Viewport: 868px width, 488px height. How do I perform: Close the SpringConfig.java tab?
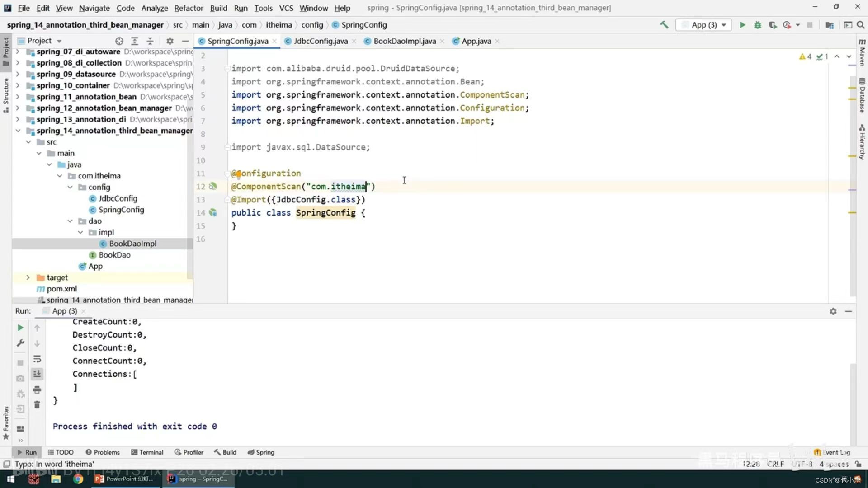(274, 41)
